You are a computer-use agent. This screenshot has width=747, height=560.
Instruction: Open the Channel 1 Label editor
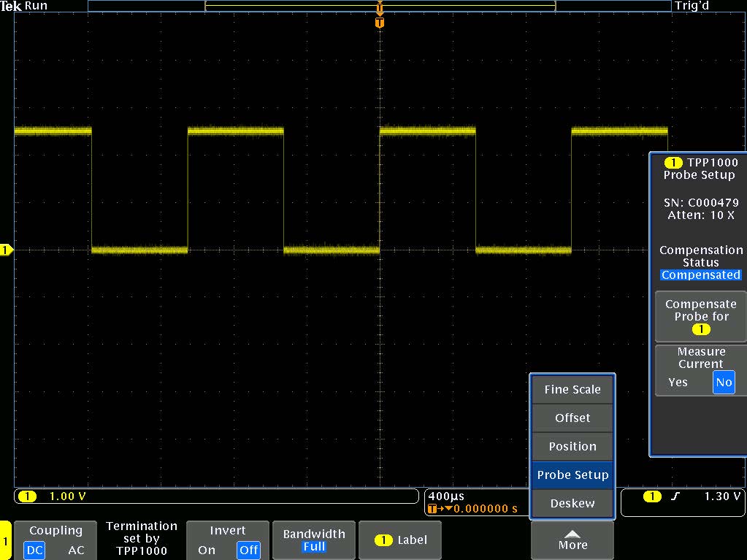click(x=399, y=540)
